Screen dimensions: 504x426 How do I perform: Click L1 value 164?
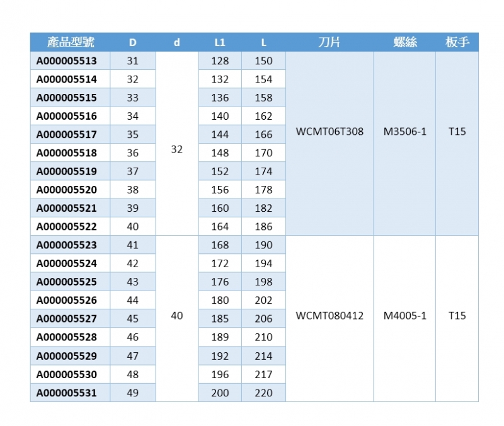point(220,227)
